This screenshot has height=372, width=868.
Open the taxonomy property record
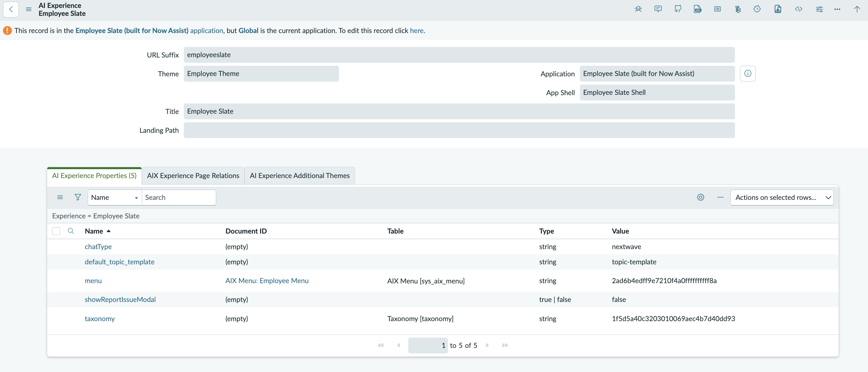pos(100,318)
